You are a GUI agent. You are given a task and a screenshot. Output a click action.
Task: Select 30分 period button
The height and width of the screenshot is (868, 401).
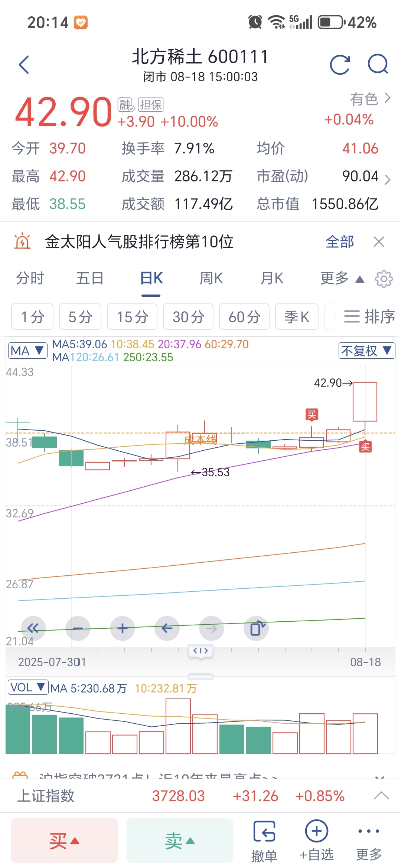188,317
